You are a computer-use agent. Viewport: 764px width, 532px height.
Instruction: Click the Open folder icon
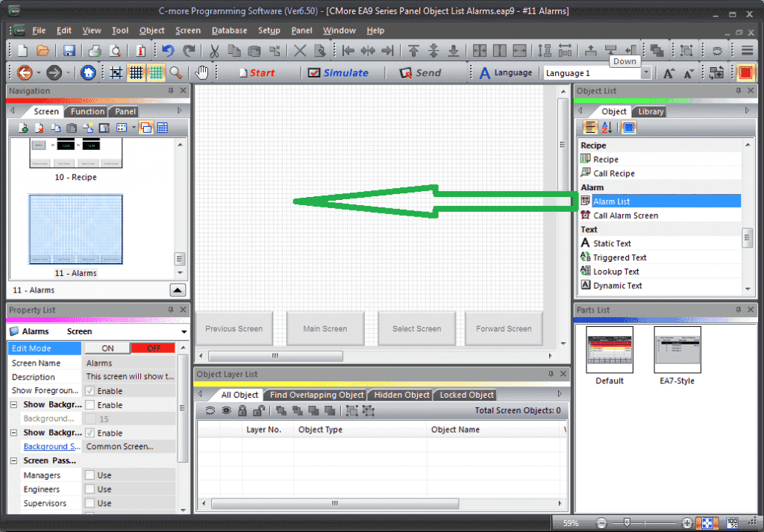[x=43, y=51]
